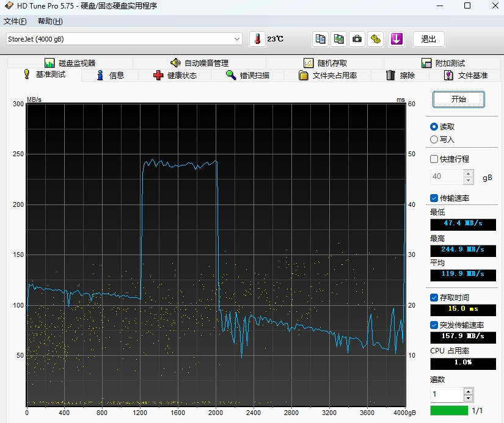Click the 遍数 passes input field
Screen dimensions: 504x423
point(447,394)
